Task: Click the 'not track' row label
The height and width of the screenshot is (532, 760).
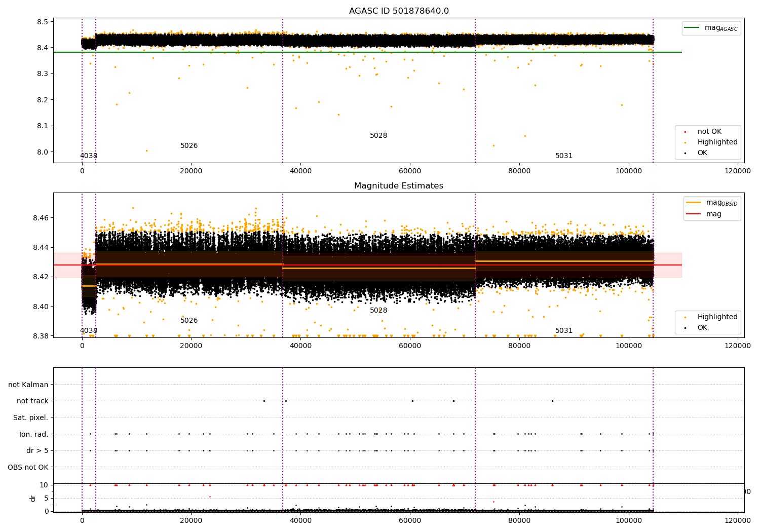Action: (x=32, y=401)
